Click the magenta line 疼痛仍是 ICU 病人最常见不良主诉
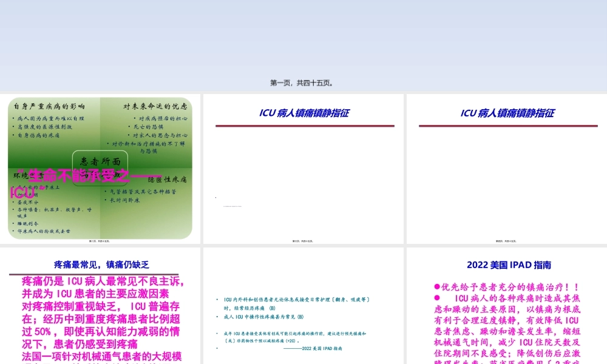Image resolution: width=607 pixels, height=364 pixels. (103, 281)
